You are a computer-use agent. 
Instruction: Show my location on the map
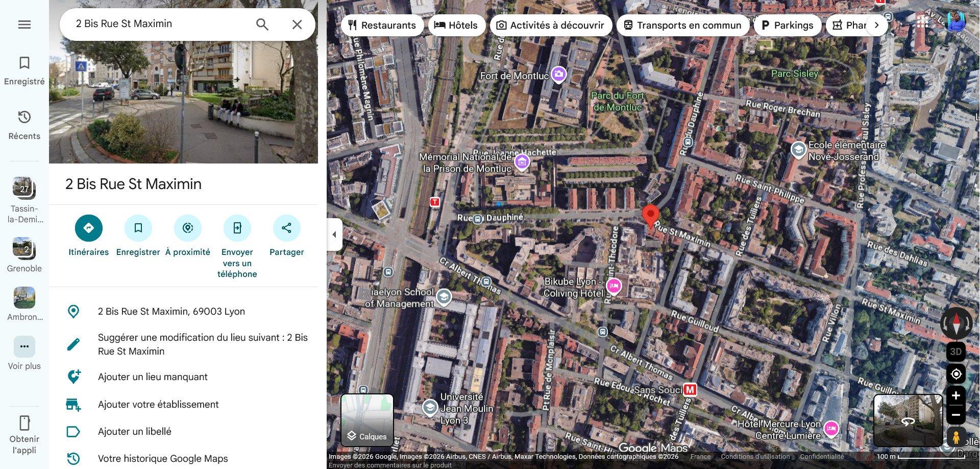956,374
